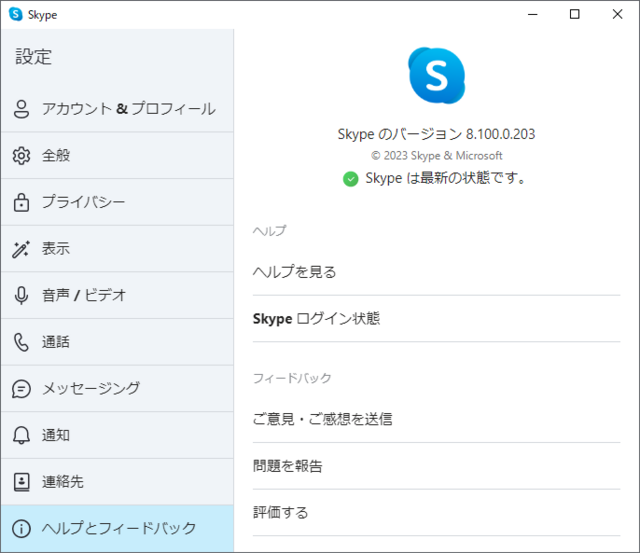The height and width of the screenshot is (553, 640).
Task: Switch to the 全般 settings tab
Action: [x=117, y=155]
